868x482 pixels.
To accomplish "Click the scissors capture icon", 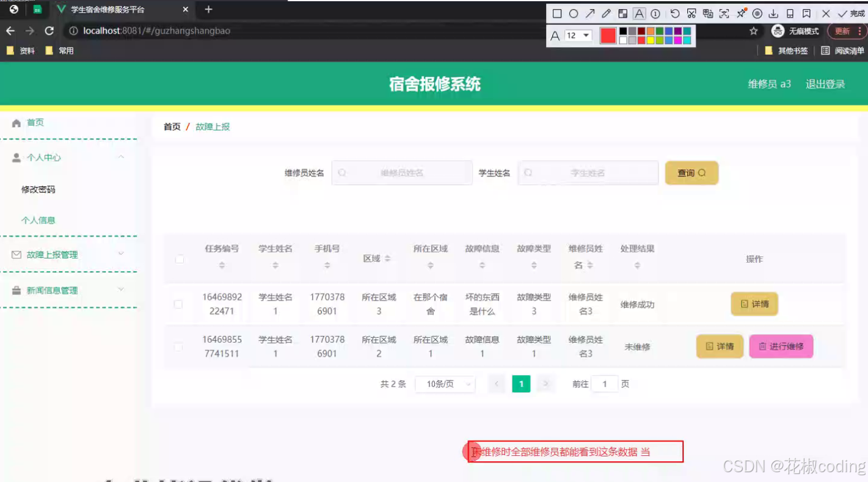I will point(691,13).
